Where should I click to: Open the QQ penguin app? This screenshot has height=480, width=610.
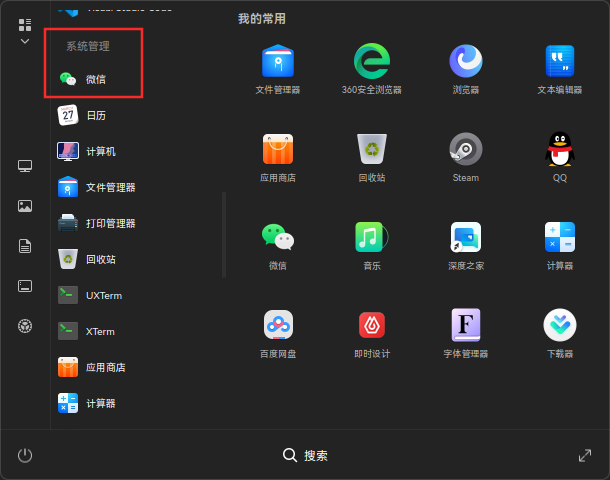559,157
